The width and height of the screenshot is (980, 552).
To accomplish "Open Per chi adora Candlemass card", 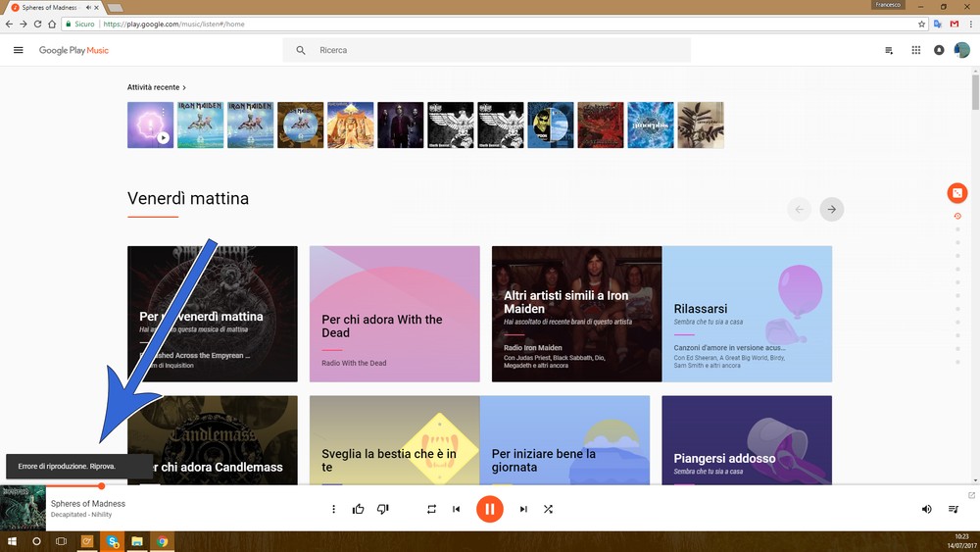I will pyautogui.click(x=213, y=440).
